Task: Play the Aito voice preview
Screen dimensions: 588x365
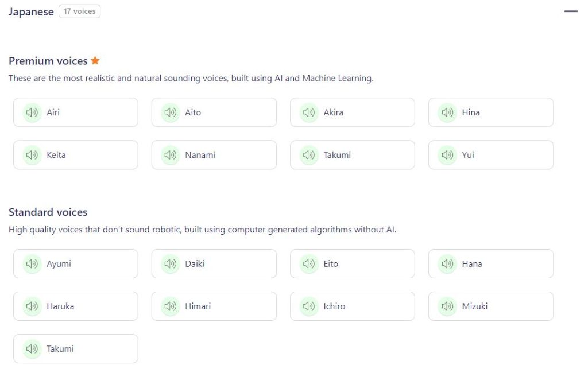Action: [x=171, y=112]
